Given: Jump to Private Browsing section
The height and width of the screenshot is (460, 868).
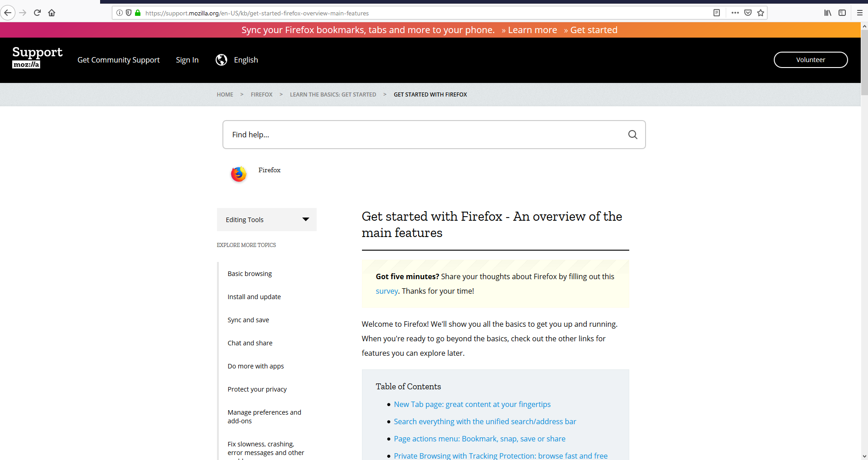Looking at the screenshot, I should click(501, 455).
